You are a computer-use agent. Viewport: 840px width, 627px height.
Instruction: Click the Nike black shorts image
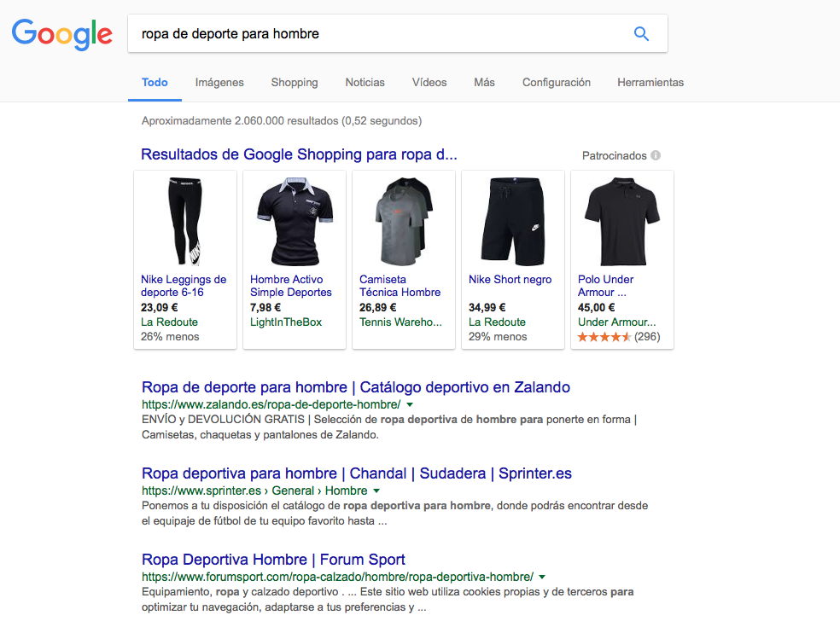tap(513, 222)
